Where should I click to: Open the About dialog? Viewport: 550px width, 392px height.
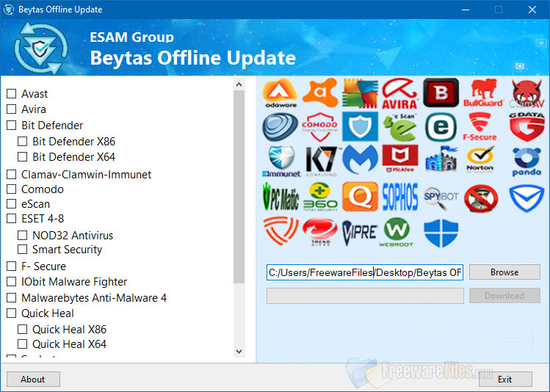click(x=33, y=380)
